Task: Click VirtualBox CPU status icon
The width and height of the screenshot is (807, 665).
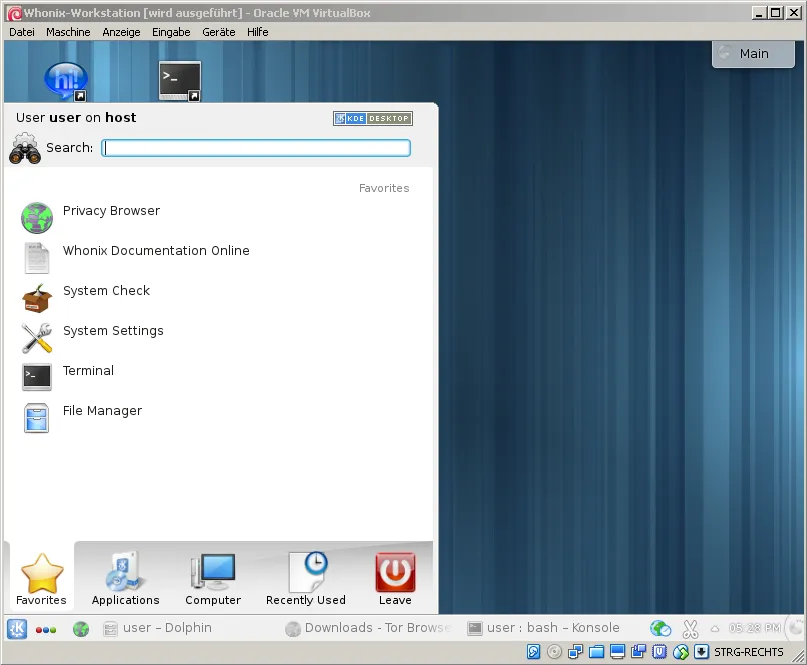Action: pyautogui.click(x=660, y=652)
